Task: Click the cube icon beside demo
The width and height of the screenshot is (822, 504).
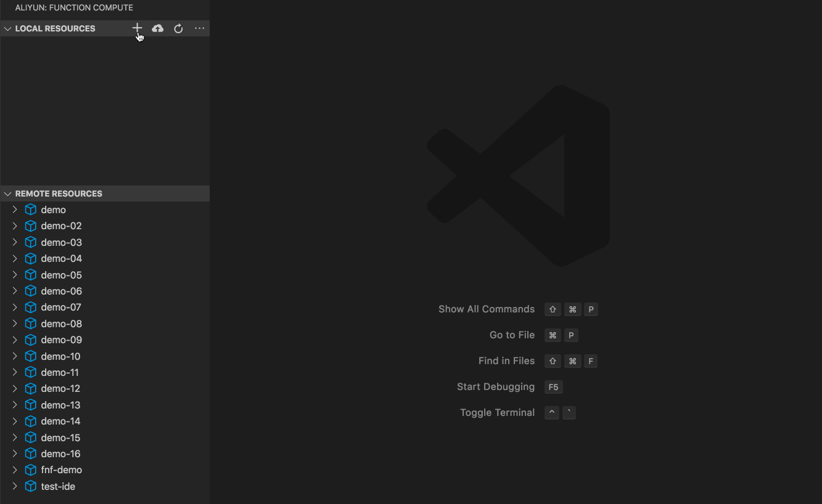Action: coord(30,209)
